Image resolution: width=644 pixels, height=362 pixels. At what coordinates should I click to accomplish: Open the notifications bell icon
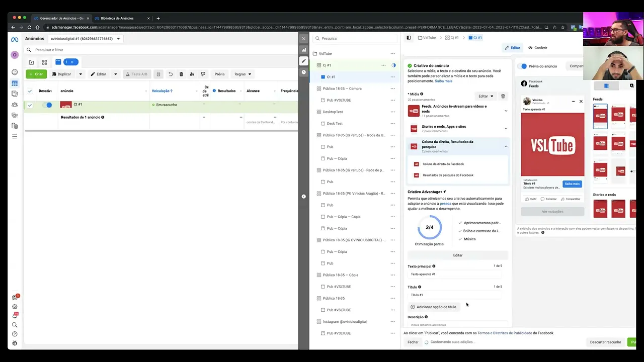tap(15, 316)
